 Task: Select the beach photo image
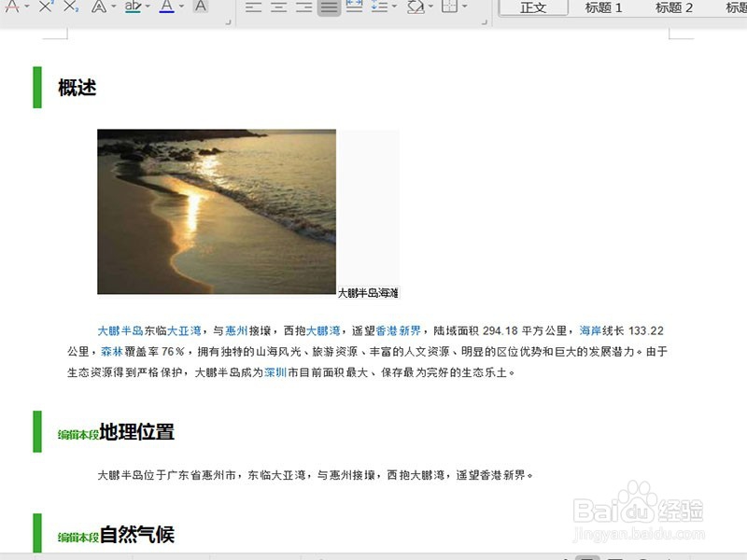[x=217, y=212]
